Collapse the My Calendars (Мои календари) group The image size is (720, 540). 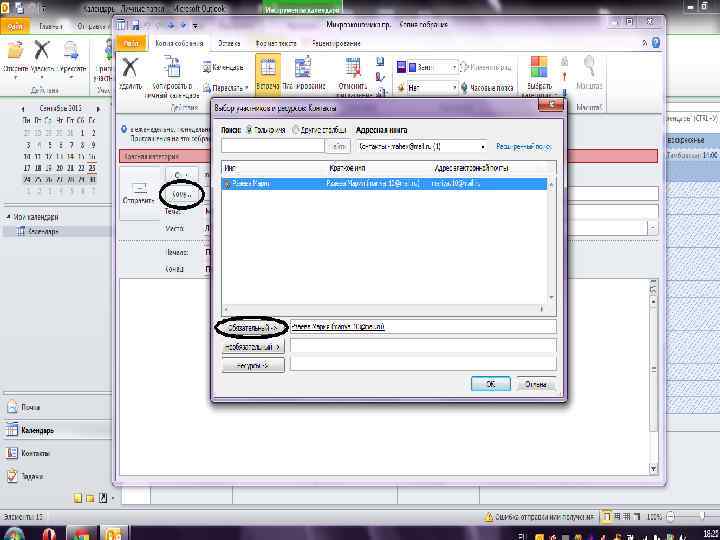coord(8,216)
